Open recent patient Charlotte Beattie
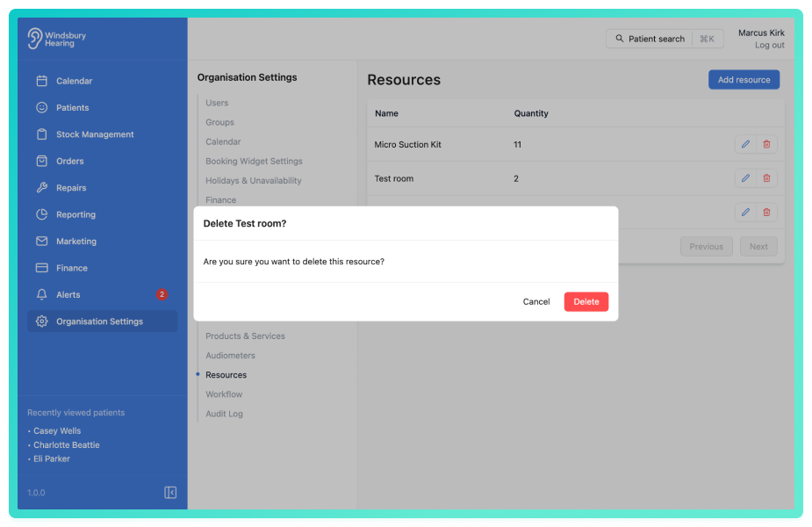 click(67, 444)
